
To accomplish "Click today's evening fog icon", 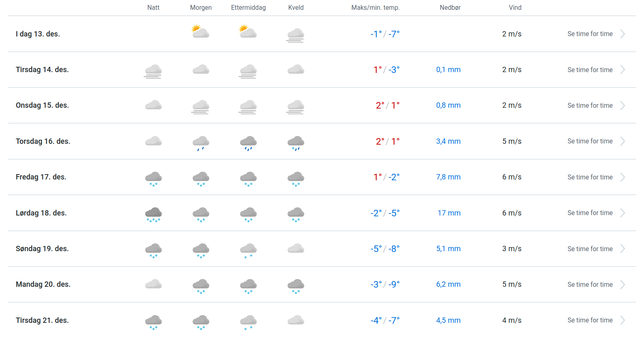I will 295,35.
